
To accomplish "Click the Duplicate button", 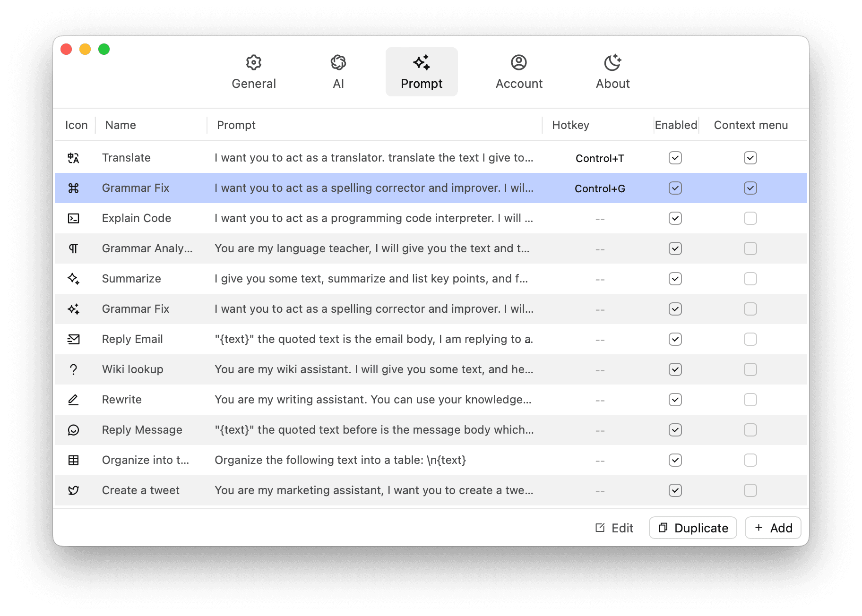I will 693,528.
